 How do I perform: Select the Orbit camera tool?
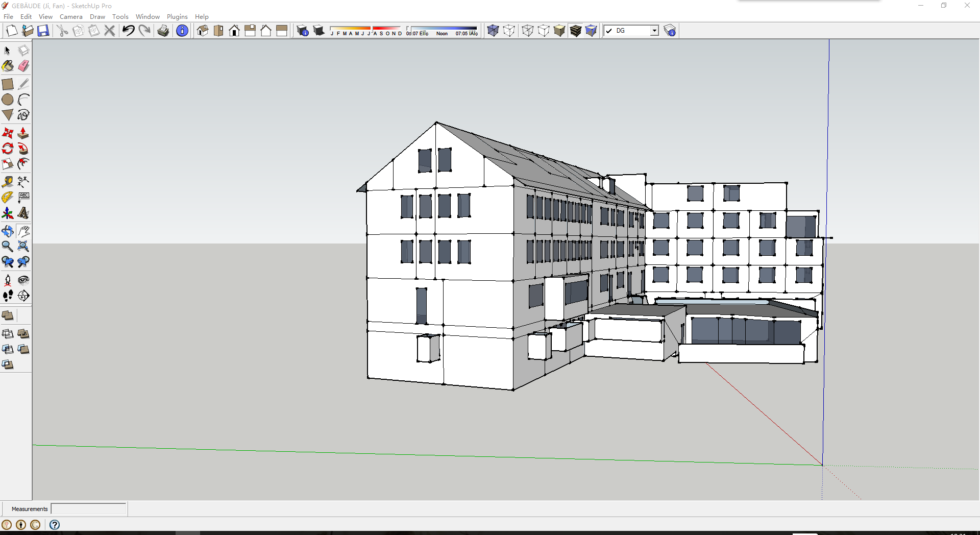(x=8, y=231)
